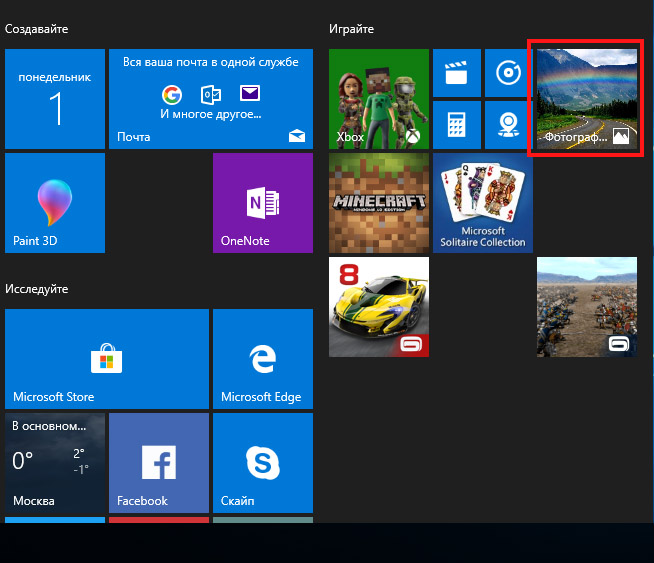
Task: Click the Играйте group header
Action: coord(351,29)
